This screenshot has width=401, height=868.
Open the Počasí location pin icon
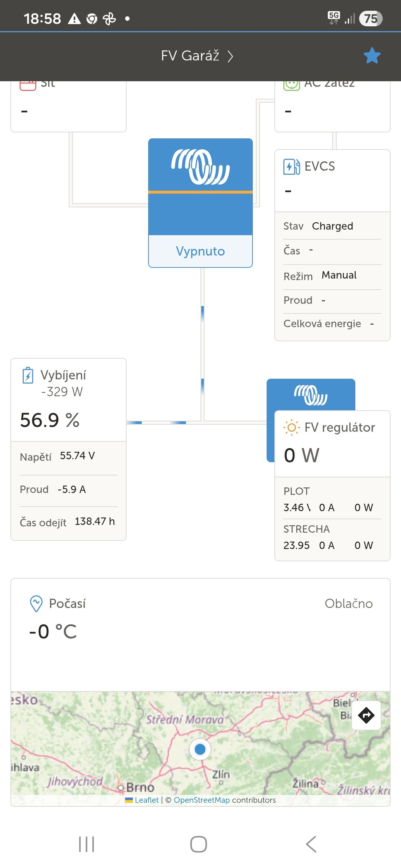(36, 604)
